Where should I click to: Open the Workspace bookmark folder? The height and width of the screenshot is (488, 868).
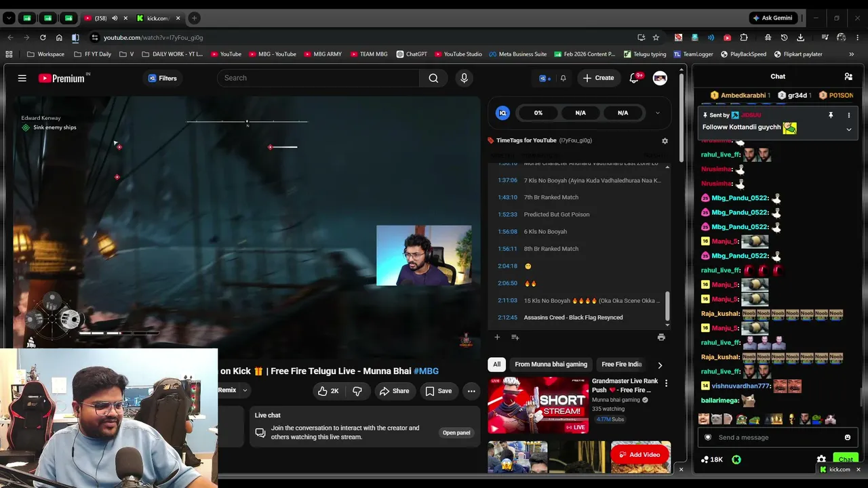pos(46,54)
